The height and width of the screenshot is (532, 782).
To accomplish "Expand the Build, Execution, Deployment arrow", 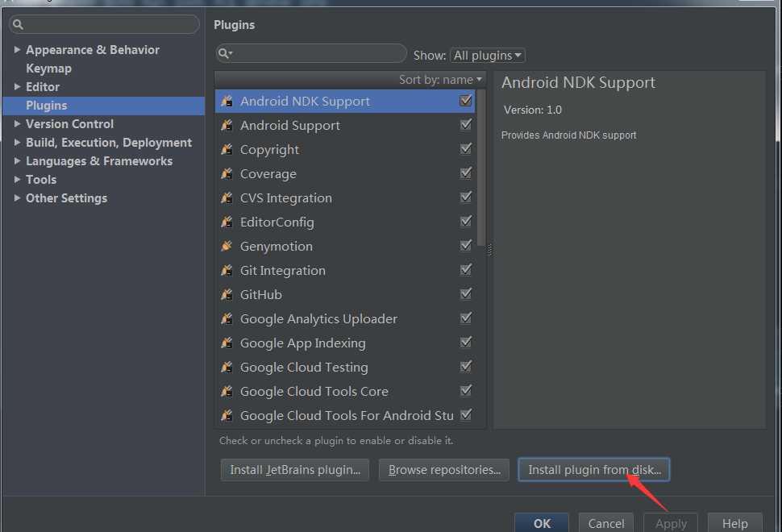I will (17, 142).
